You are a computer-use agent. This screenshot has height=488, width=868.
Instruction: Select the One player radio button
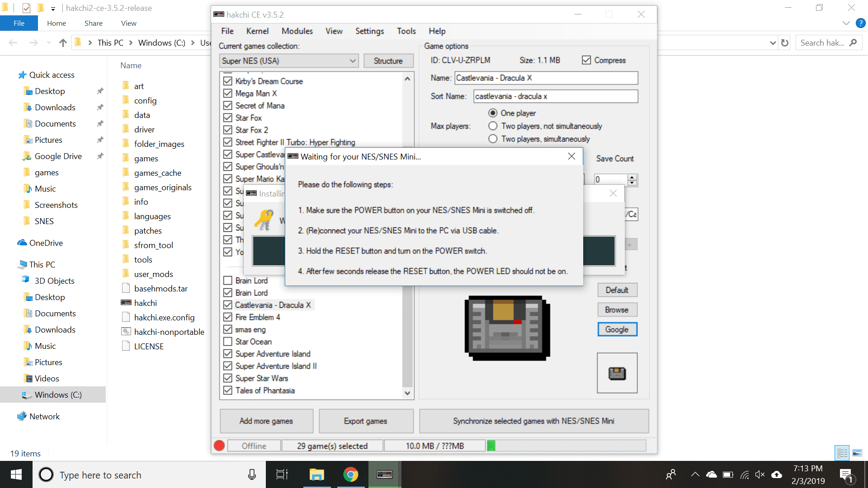coord(493,113)
